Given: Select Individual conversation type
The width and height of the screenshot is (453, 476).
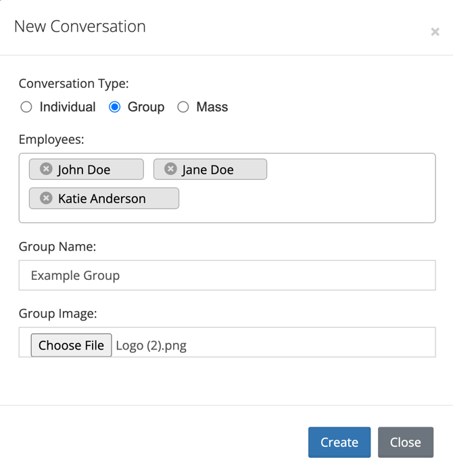Looking at the screenshot, I should click(x=26, y=107).
